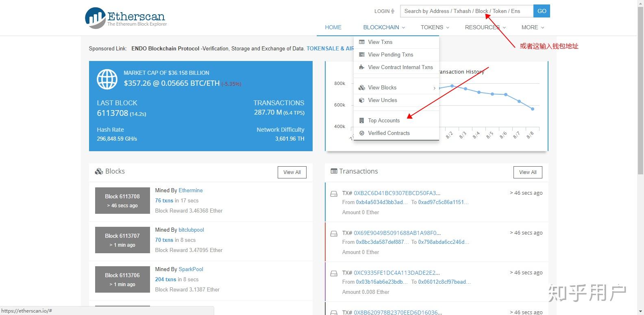
Task: Click the Top Accounts building icon
Action: 362,120
